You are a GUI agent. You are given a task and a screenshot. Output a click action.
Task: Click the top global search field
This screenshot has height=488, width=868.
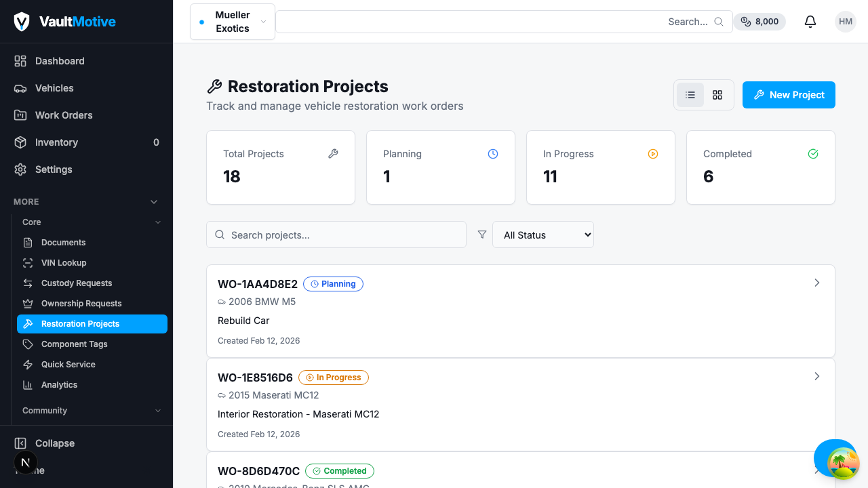504,22
